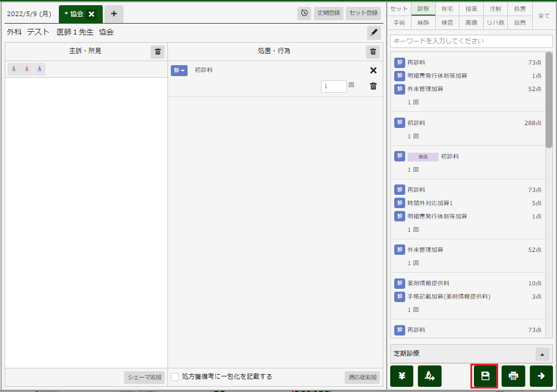557x392 pixels.
Task: Close the 協会 tab
Action: point(91,14)
